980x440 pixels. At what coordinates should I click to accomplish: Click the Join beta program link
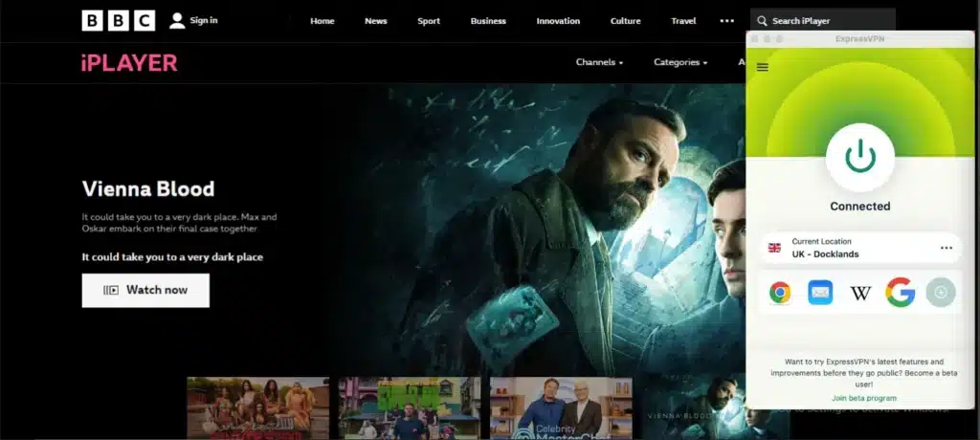[x=863, y=398]
